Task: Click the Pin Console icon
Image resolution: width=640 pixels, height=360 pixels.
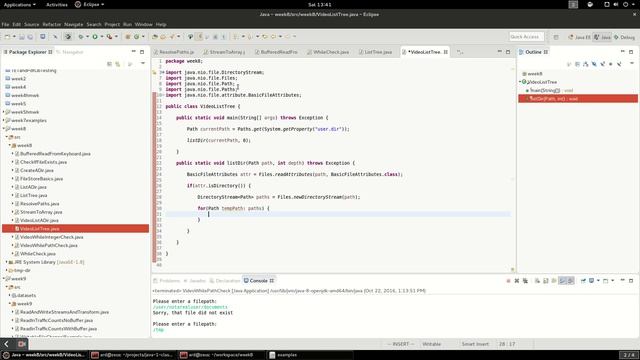Action: coord(583,281)
